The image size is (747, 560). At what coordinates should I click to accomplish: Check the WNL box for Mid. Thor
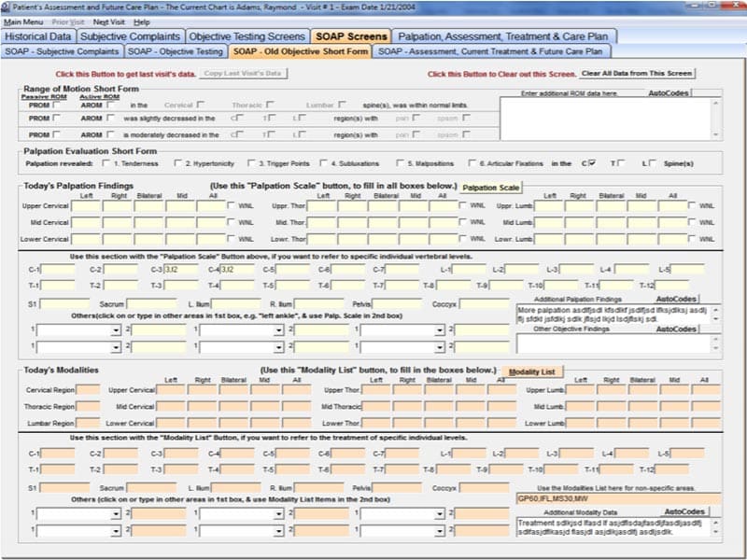pos(463,222)
